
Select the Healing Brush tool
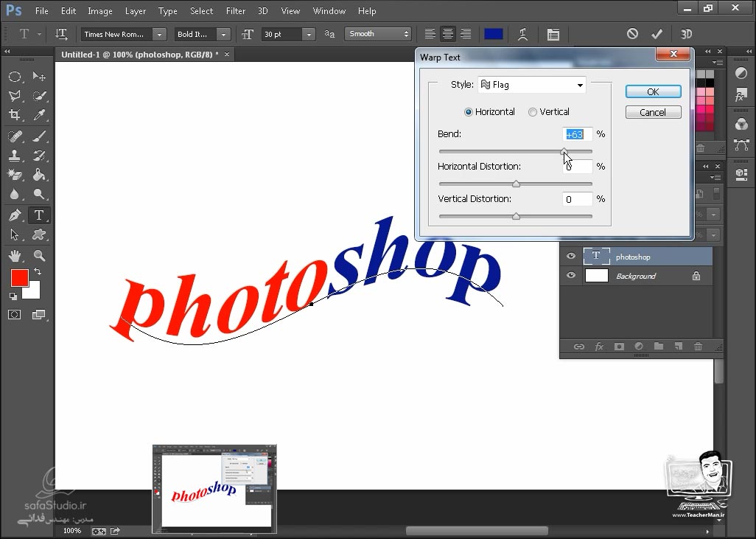pyautogui.click(x=15, y=136)
